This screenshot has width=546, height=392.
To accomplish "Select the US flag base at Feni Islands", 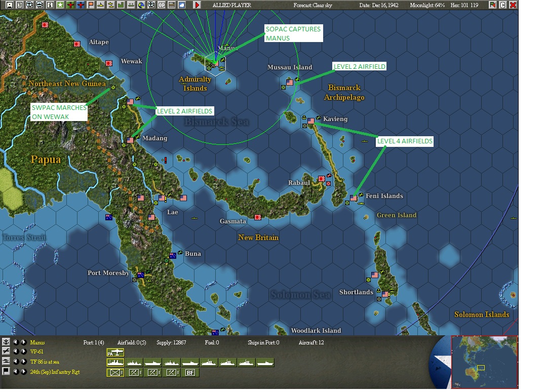I will tap(354, 198).
